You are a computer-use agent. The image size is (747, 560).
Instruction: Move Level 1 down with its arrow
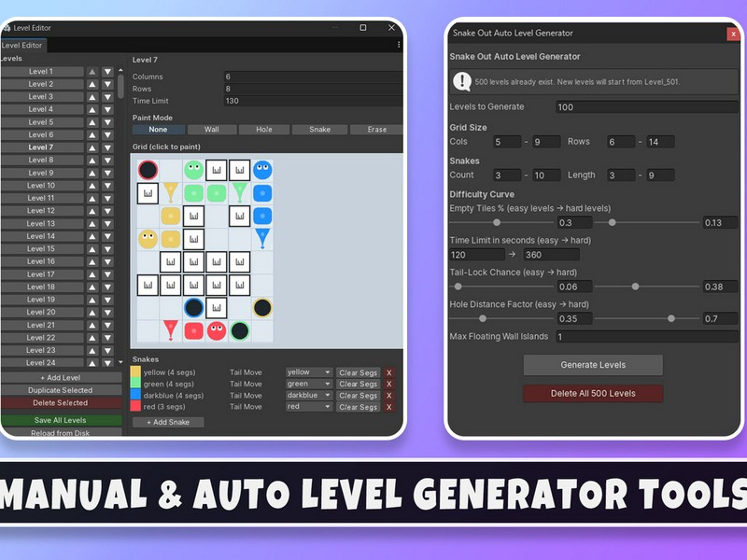point(107,72)
